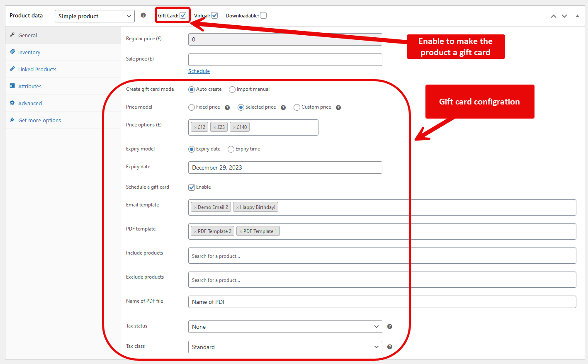Click the Sale price field
The image size is (588, 364).
point(285,60)
